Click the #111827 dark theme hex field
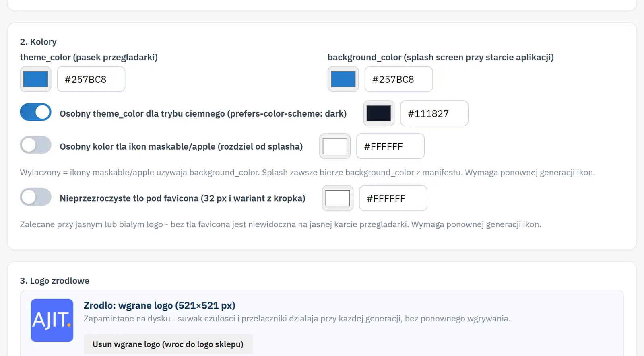 [x=434, y=113]
